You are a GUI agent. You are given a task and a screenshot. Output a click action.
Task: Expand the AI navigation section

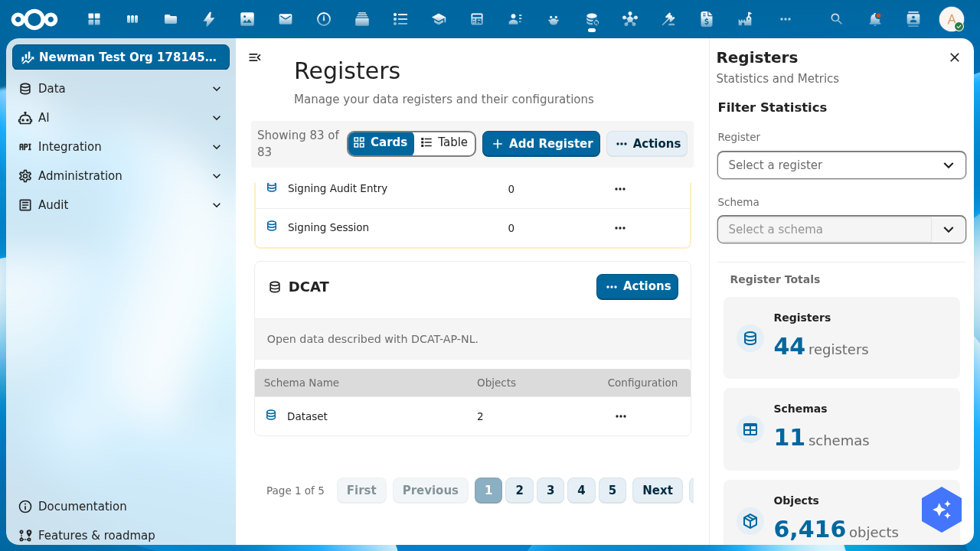coord(121,118)
